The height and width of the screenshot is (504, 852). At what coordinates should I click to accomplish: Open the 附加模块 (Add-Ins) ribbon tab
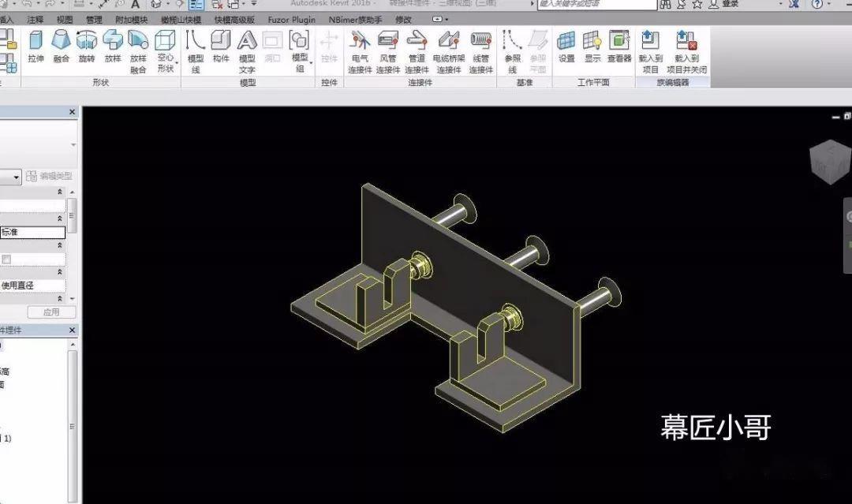pos(132,20)
